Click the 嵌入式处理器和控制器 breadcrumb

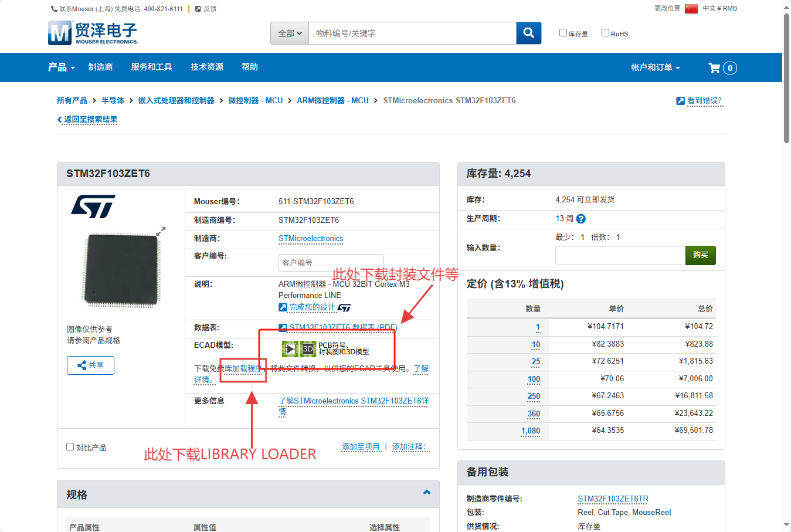click(x=176, y=101)
